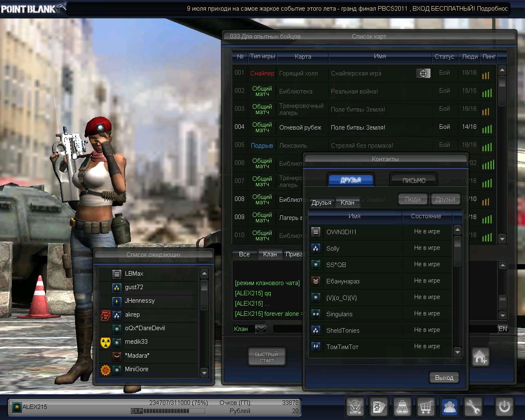Screen dimensions: 525x420
Task: Switch to ДРУЗЬЯ tab in Контакты
Action: point(351,180)
